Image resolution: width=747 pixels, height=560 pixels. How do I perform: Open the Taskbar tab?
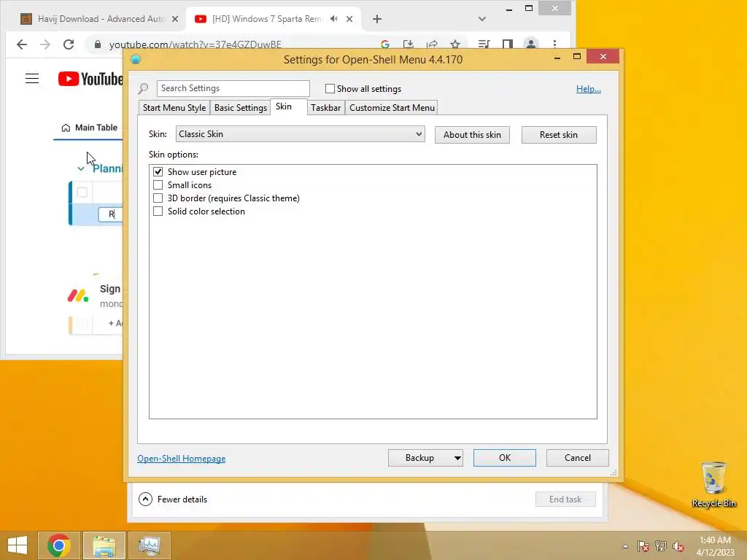point(325,108)
